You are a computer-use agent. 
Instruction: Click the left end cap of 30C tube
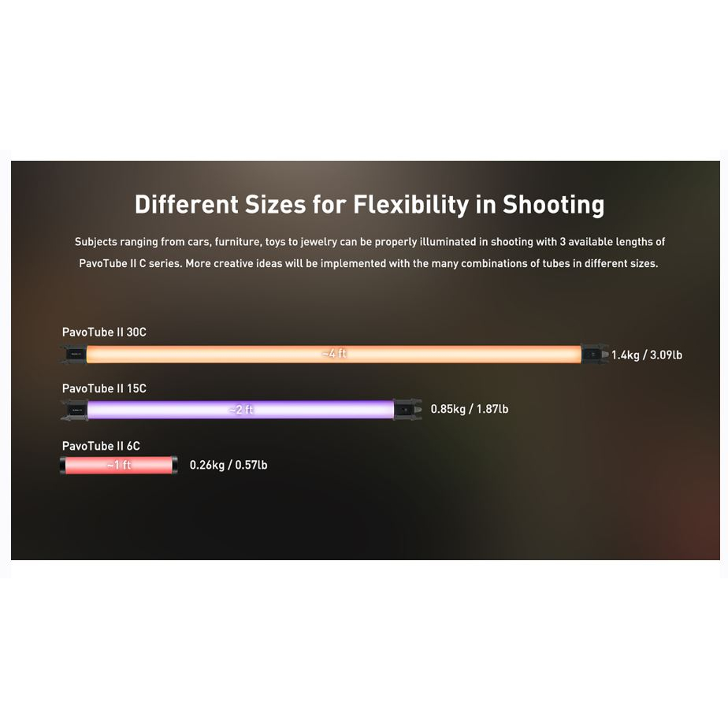click(x=74, y=355)
